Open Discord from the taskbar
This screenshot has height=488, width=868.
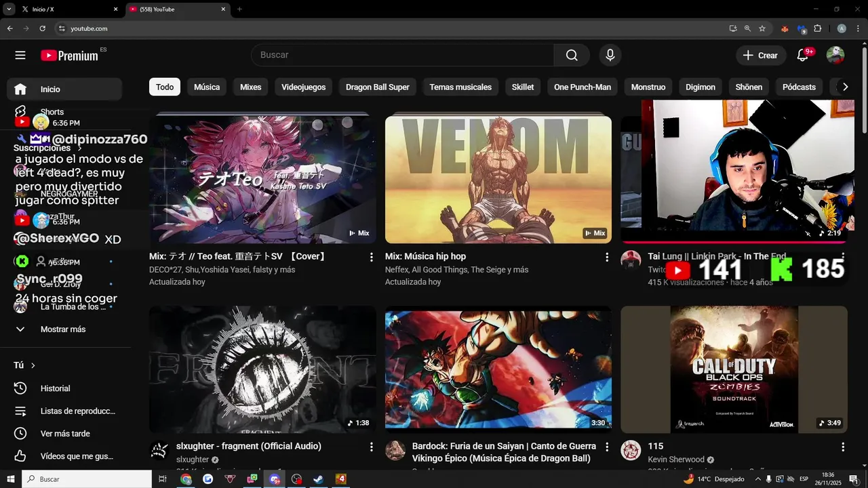(274, 479)
